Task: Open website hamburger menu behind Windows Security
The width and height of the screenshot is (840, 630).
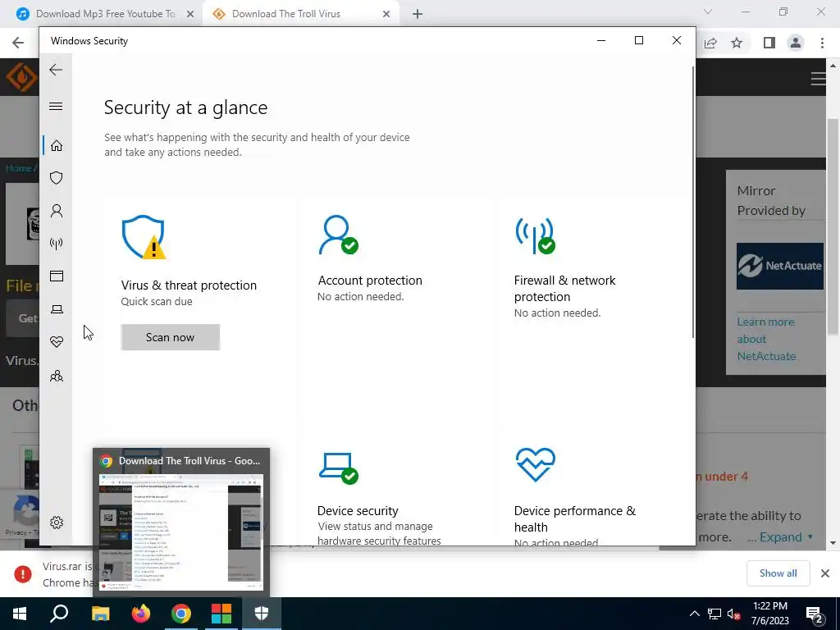Action: coord(818,79)
